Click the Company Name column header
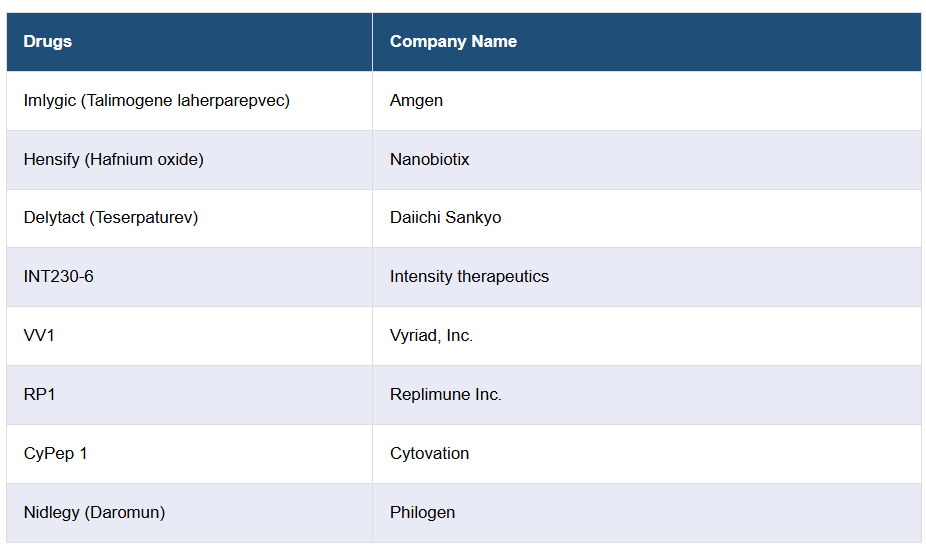This screenshot has height=555, width=926. coord(453,42)
